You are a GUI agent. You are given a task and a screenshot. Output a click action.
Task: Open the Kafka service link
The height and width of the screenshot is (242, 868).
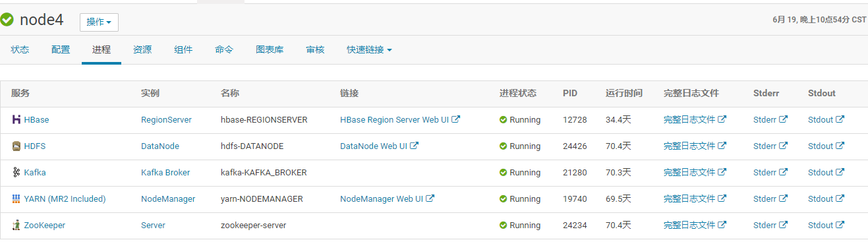[x=35, y=173]
